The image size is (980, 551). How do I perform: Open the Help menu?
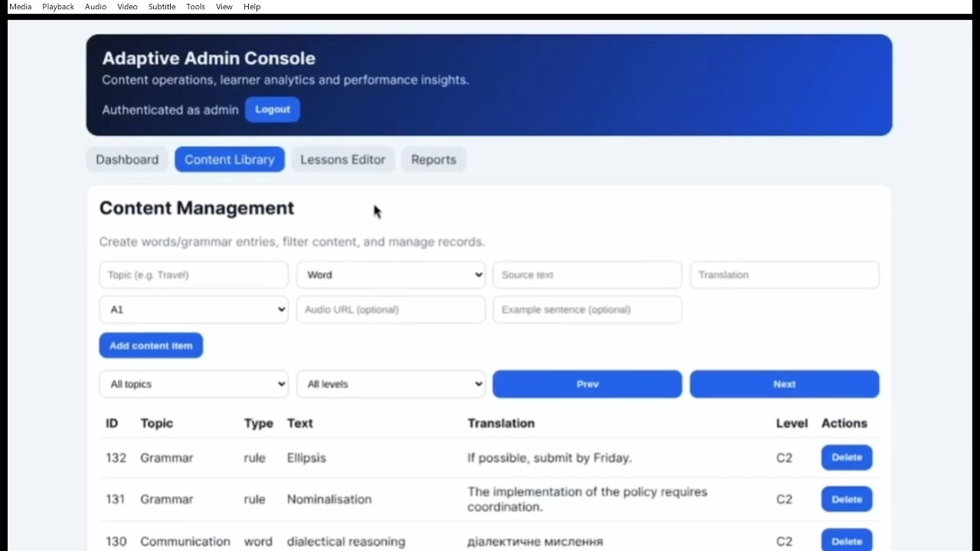click(252, 7)
